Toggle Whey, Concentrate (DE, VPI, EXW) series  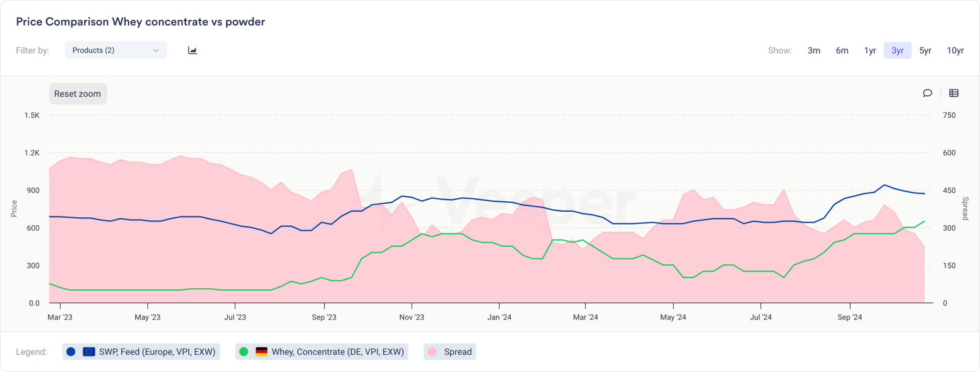pyautogui.click(x=337, y=352)
